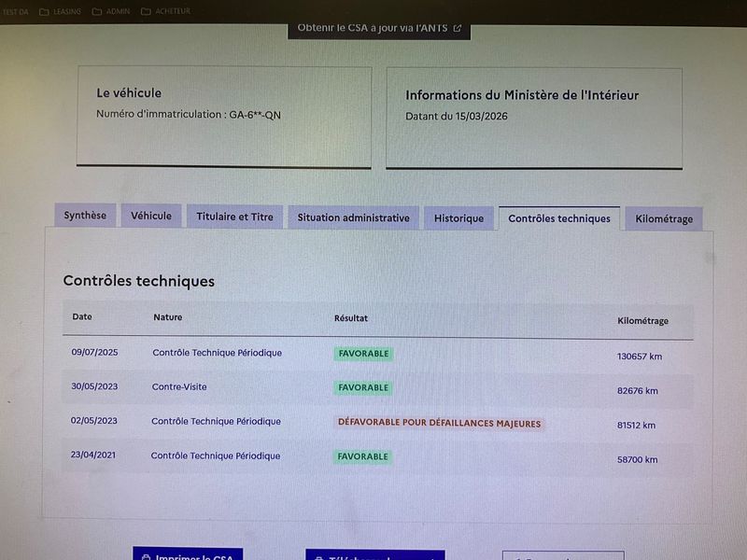Click the Contrôles techniques section heading

coord(138,281)
